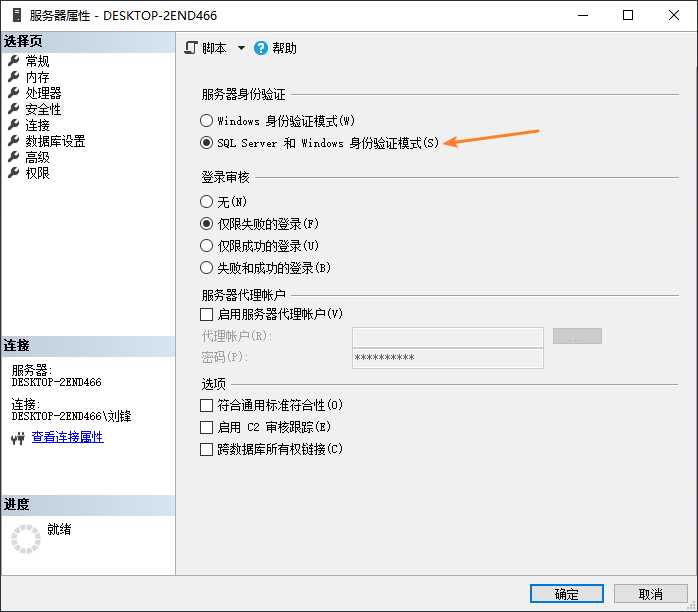The image size is (698, 612).
Task: Click the blue 帮助 help icon
Action: 261,48
